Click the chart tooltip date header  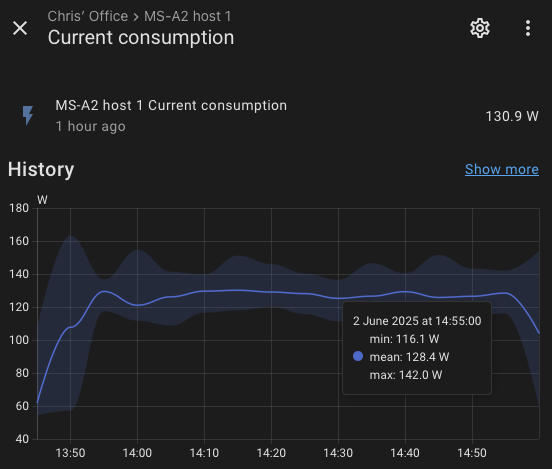point(417,321)
